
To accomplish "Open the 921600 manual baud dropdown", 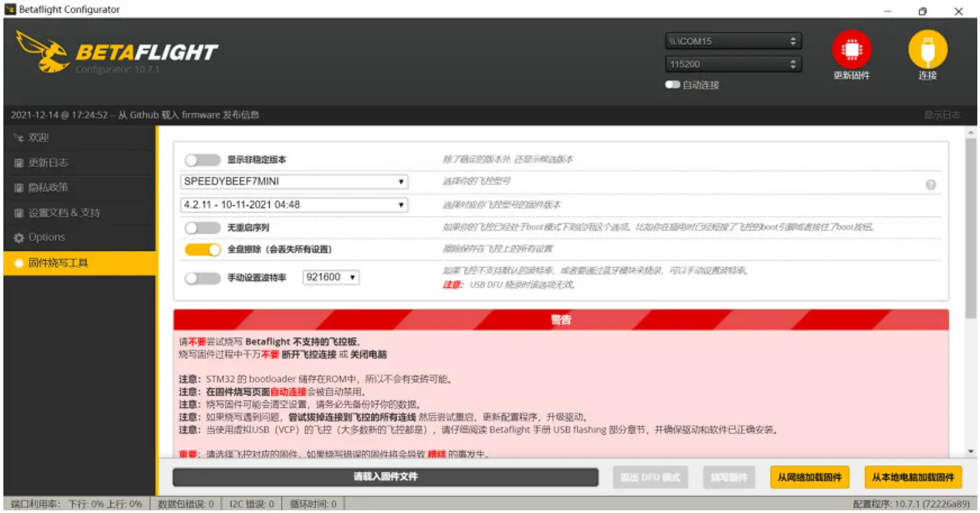I will tap(331, 277).
